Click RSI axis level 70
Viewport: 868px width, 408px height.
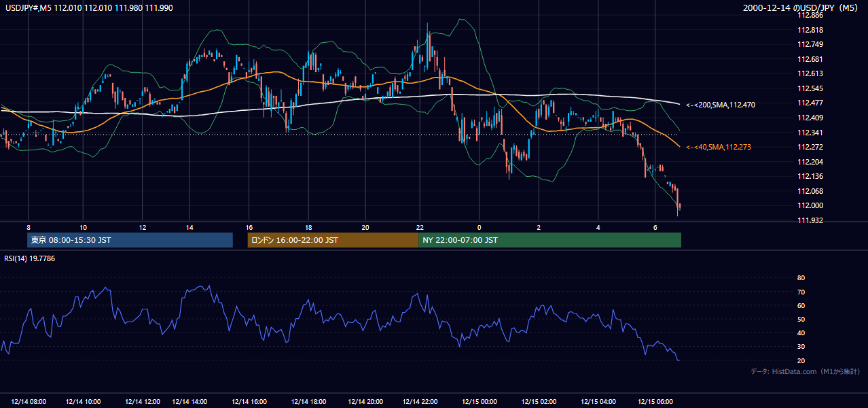tap(801, 292)
